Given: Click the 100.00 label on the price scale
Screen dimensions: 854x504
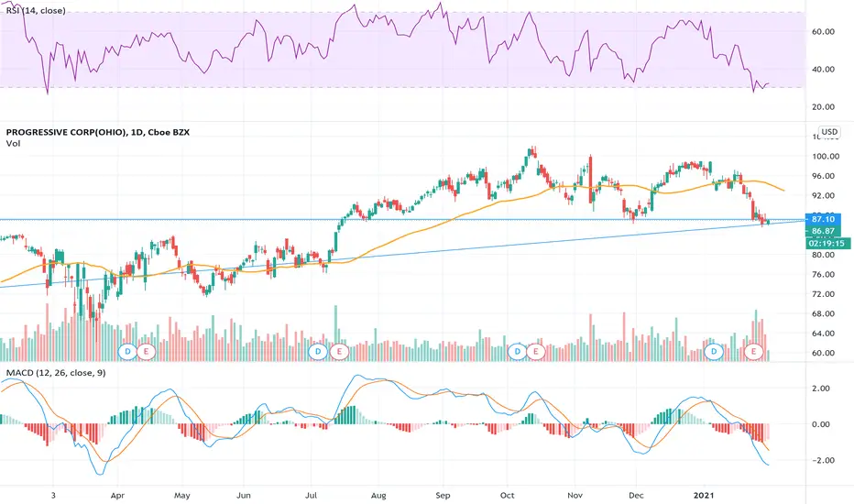Looking at the screenshot, I should (x=826, y=157).
